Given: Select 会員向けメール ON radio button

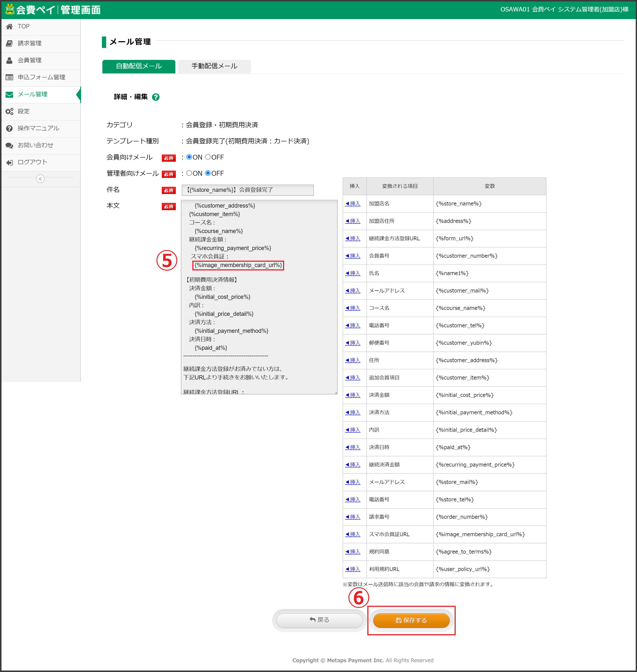Looking at the screenshot, I should point(189,157).
